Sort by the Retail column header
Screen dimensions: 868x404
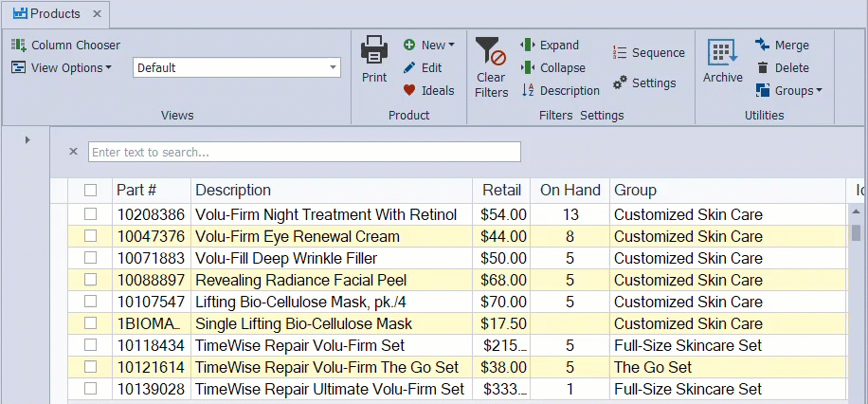501,190
